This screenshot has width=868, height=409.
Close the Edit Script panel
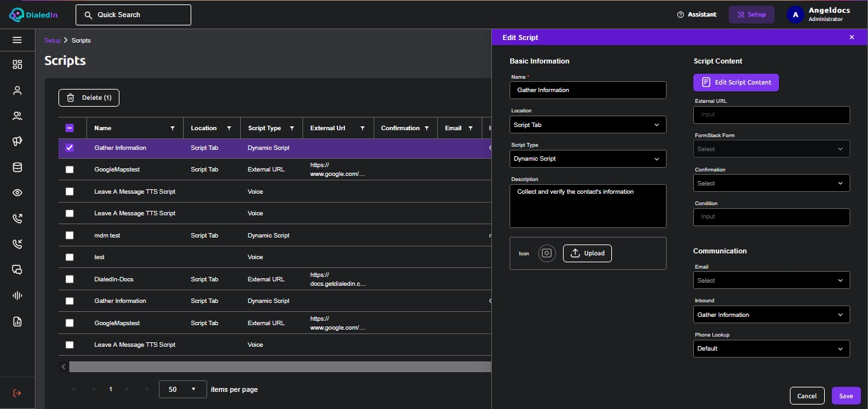click(851, 37)
